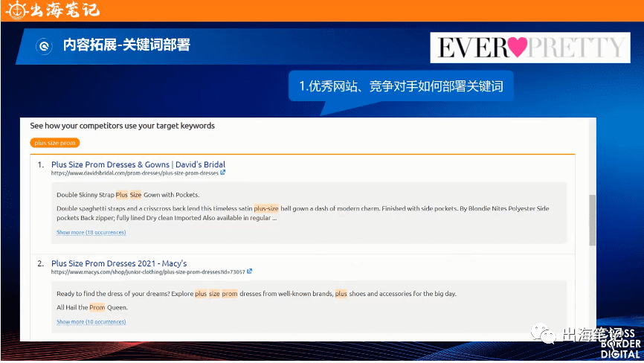Click the ship anchor logo at top left
This screenshot has height=363, width=644.
[16, 10]
